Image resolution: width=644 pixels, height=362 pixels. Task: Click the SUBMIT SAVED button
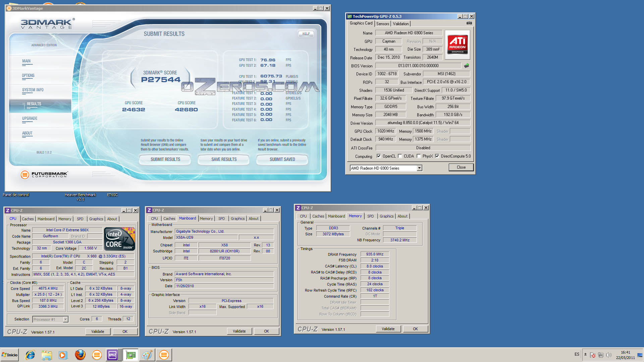(282, 160)
